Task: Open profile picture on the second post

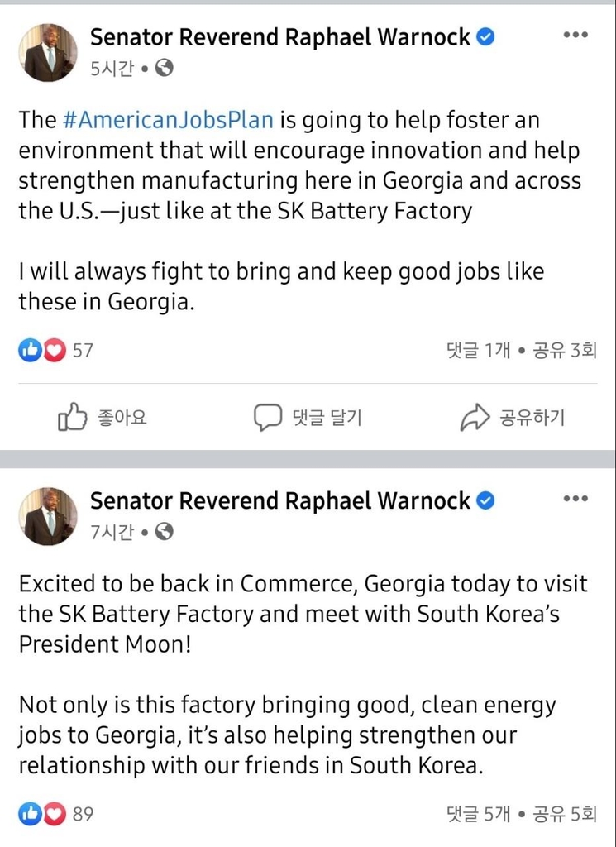Action: (x=48, y=516)
